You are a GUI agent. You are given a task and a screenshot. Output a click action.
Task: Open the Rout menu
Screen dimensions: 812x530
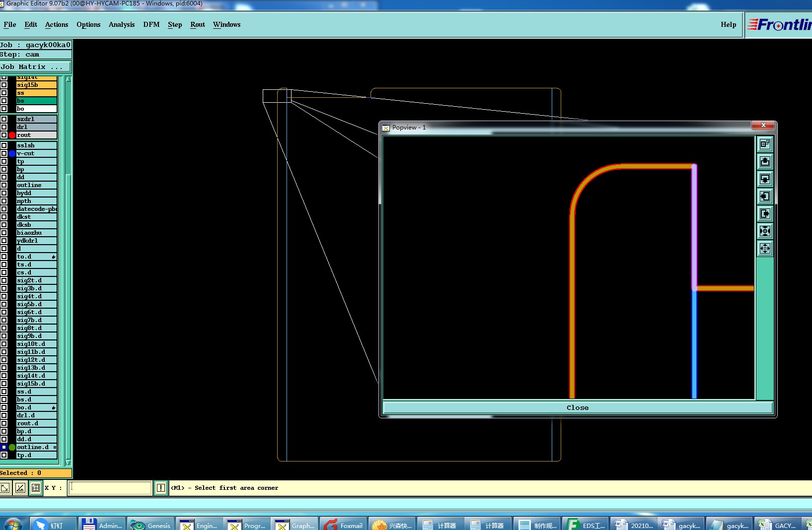click(198, 24)
